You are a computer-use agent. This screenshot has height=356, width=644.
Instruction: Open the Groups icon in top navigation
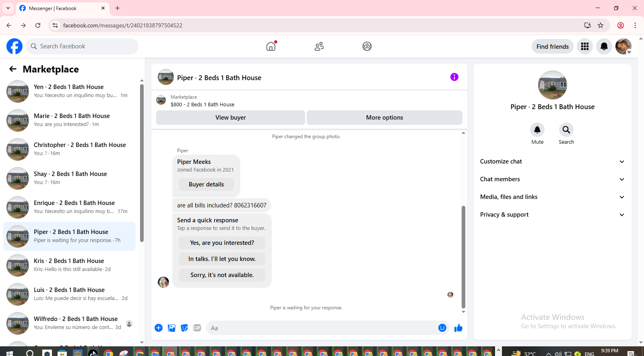[367, 46]
